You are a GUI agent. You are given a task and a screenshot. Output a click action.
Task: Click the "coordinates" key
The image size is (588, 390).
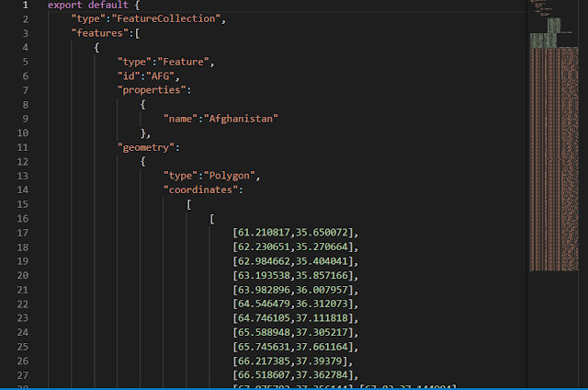click(x=200, y=189)
